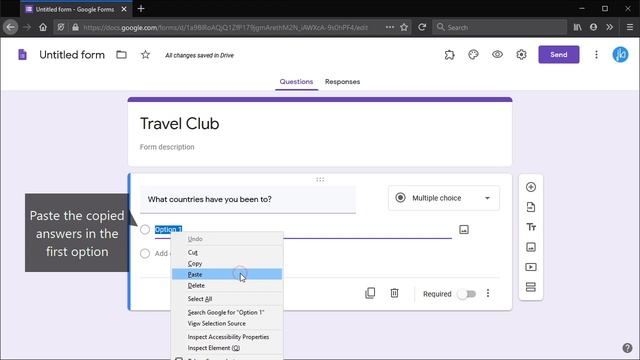
Task: Click the question drag handle dots
Action: [320, 179]
